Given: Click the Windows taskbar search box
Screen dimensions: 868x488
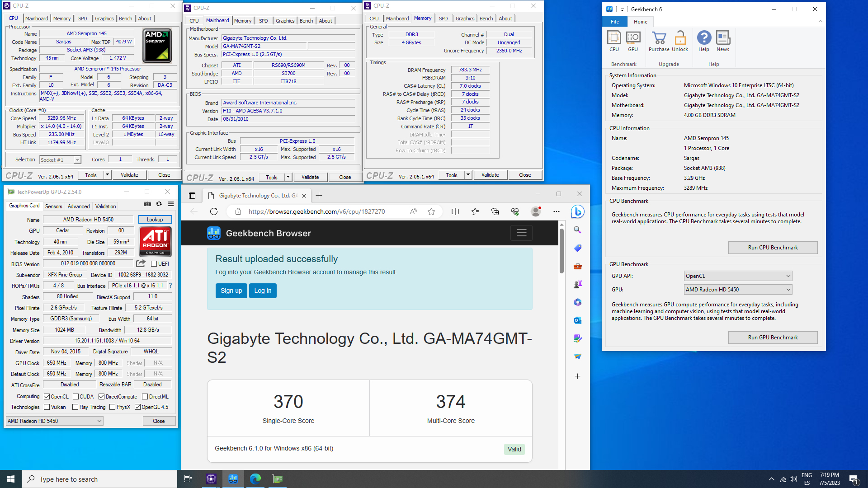Looking at the screenshot, I should (99, 479).
